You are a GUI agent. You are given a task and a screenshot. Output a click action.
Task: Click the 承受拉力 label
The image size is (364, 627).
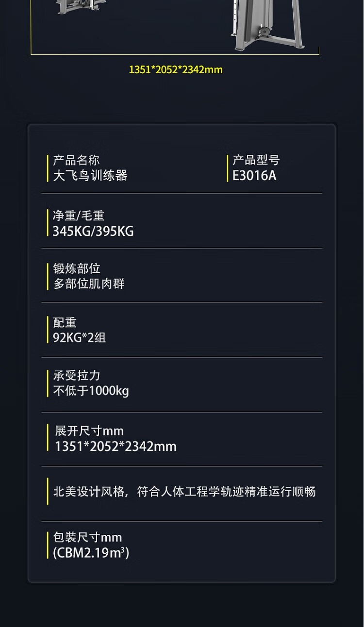pos(77,375)
